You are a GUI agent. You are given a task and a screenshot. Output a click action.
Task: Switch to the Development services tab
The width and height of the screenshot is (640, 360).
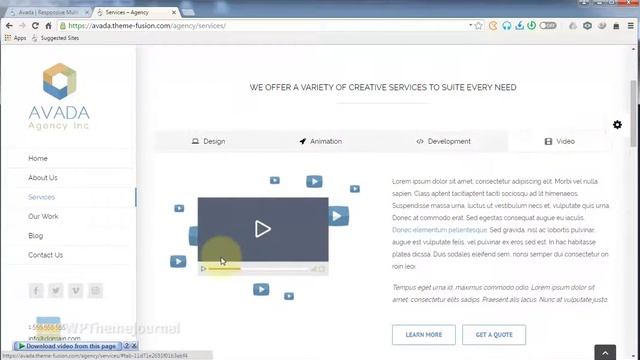tap(443, 141)
